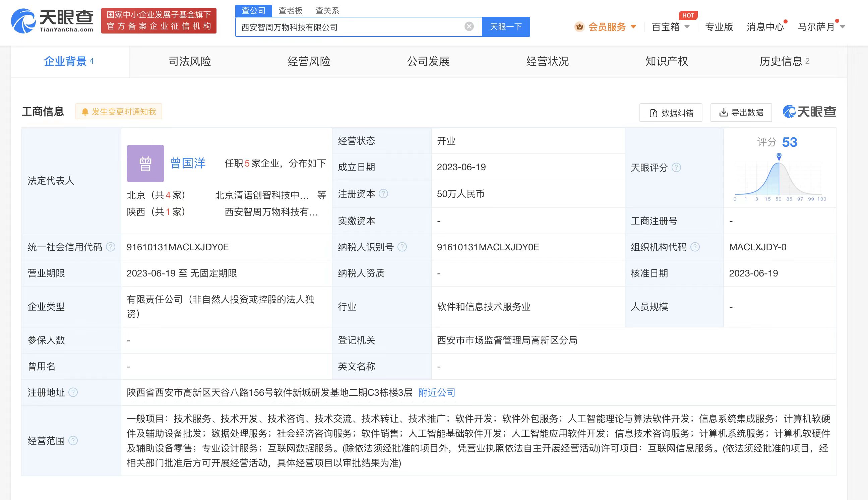Switch to the 查公司 search tab
The image size is (868, 500).
[x=253, y=10]
